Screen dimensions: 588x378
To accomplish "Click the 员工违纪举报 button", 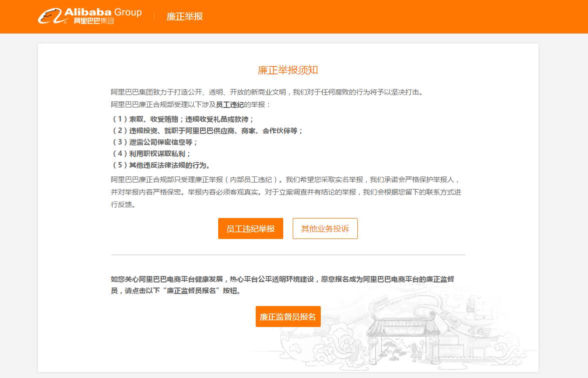I will click(251, 228).
